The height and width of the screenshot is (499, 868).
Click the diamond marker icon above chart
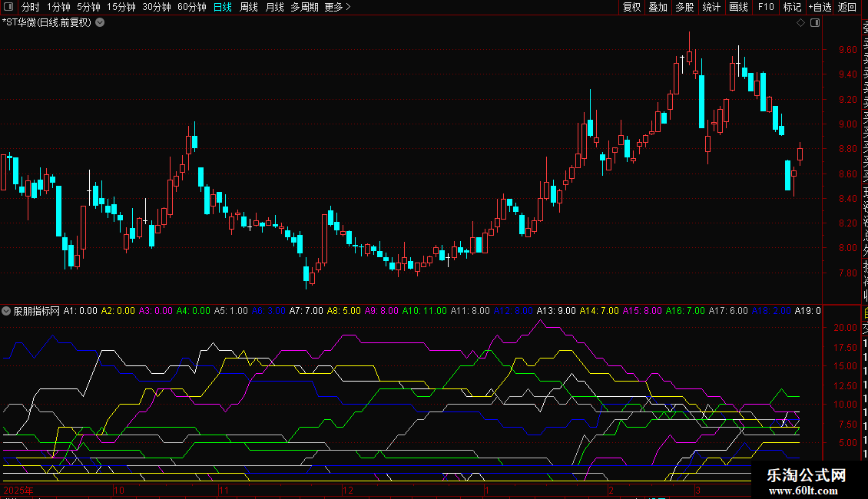[800, 23]
